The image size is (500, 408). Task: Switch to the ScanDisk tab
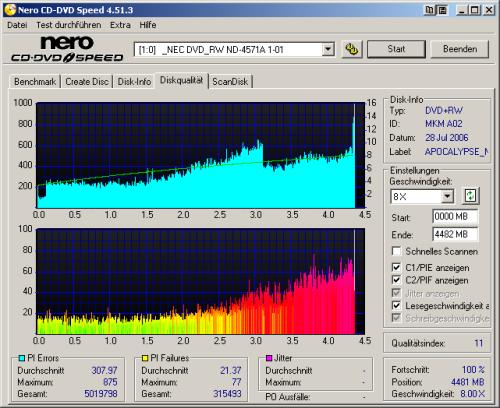(230, 82)
